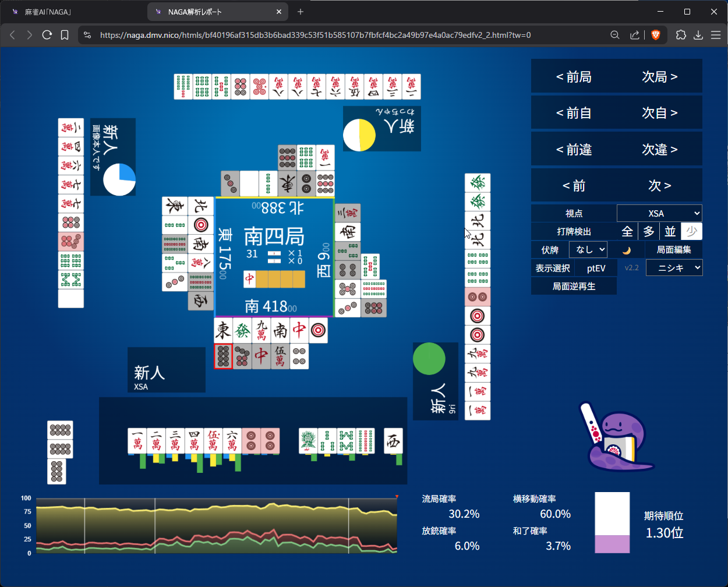Click the browser extensions puzzle icon
Image resolution: width=728 pixels, height=587 pixels.
tap(681, 35)
